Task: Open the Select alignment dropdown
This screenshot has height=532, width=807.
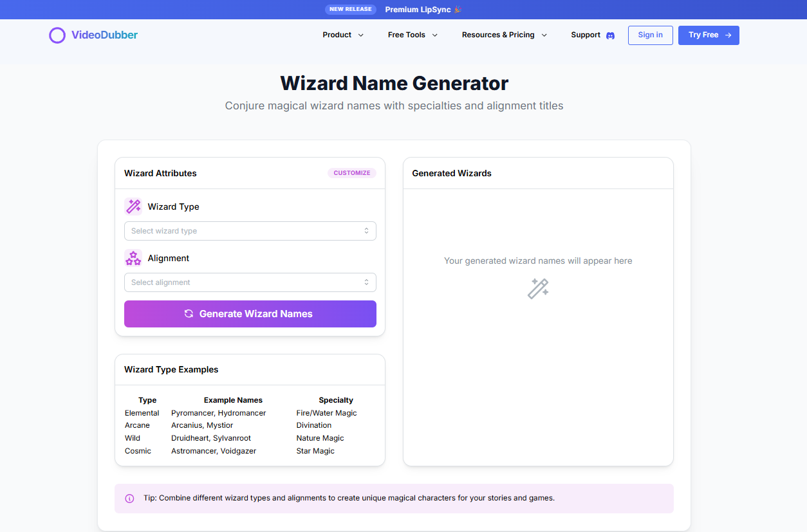Action: point(250,282)
